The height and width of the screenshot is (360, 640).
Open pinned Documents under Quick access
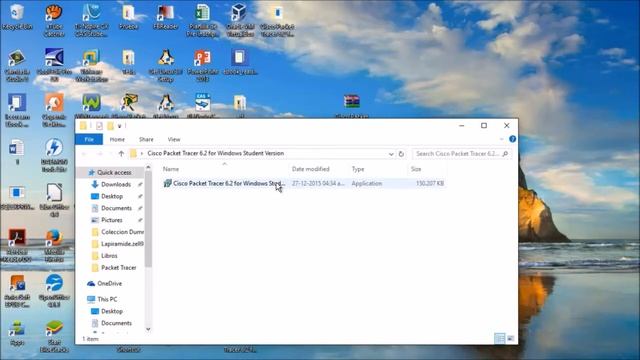click(112, 208)
